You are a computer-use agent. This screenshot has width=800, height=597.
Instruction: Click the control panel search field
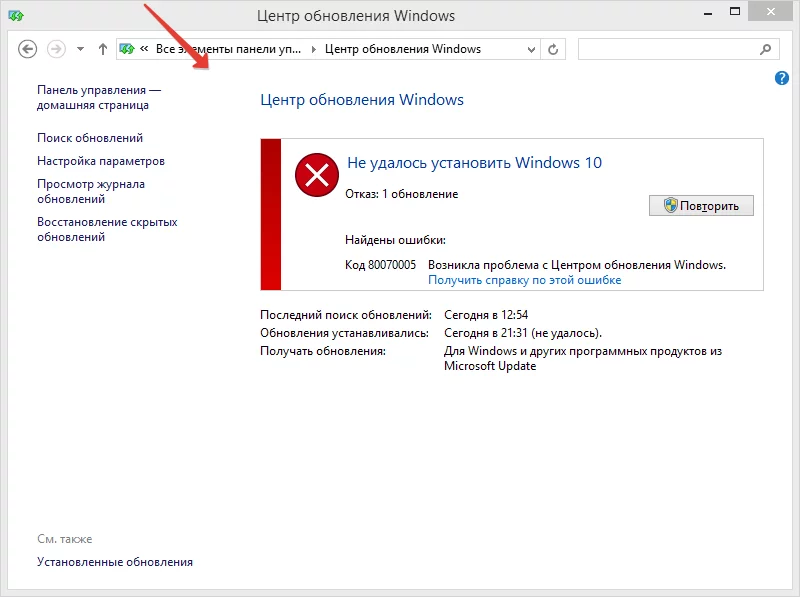point(679,49)
